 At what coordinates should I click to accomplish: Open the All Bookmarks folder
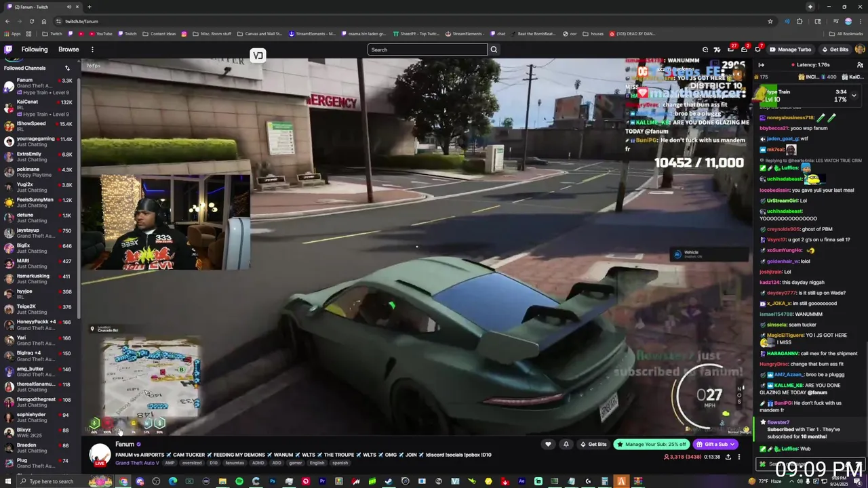(x=846, y=34)
